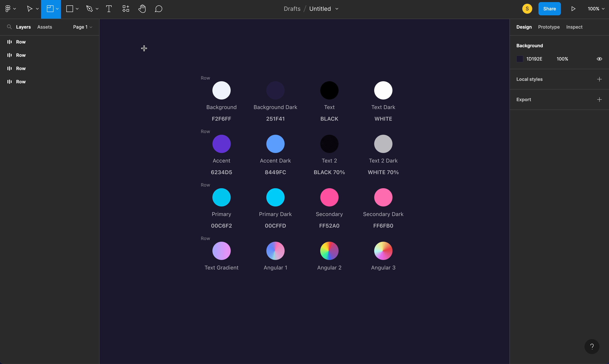Select the Rectangle shape tool
Viewport: 609px width, 364px height.
pos(69,8)
